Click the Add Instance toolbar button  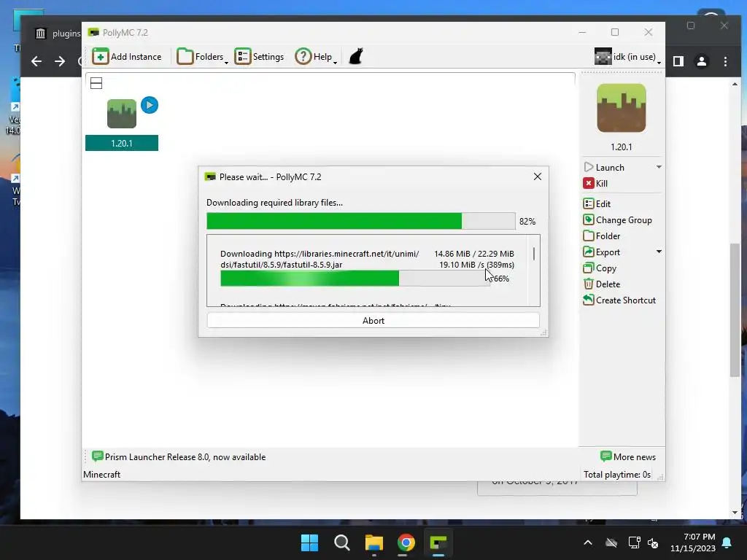(x=127, y=57)
